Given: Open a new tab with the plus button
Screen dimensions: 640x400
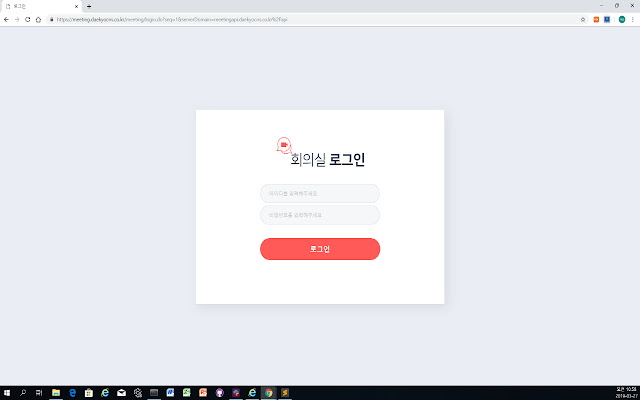Looking at the screenshot, I should coord(89,7).
